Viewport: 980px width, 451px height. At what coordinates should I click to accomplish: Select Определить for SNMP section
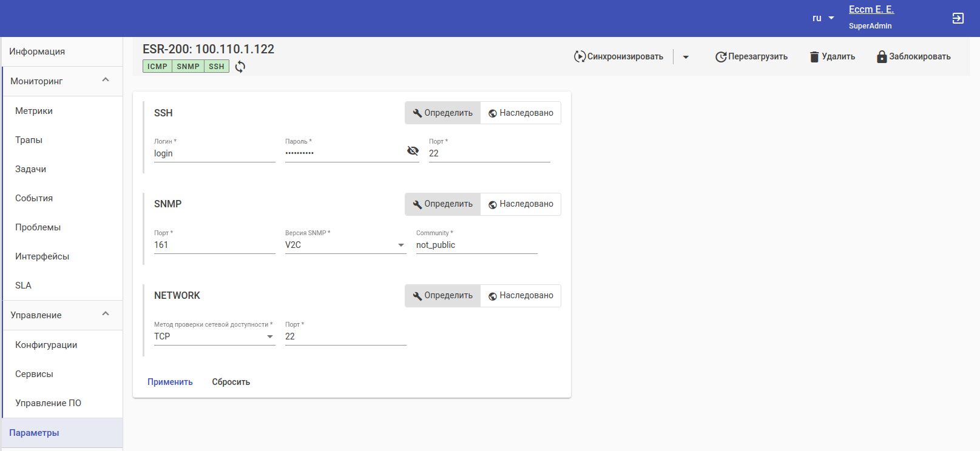pos(442,204)
